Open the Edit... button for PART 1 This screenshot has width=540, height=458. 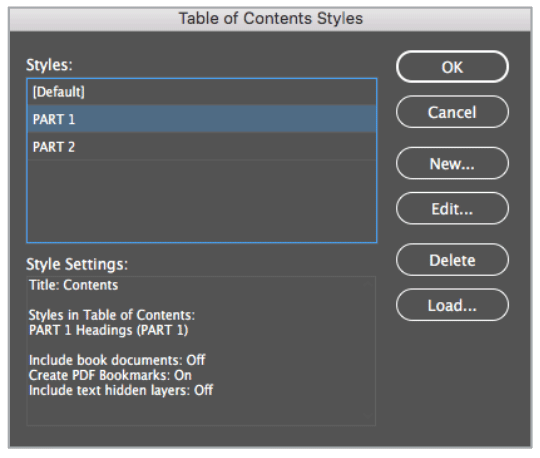[452, 208]
